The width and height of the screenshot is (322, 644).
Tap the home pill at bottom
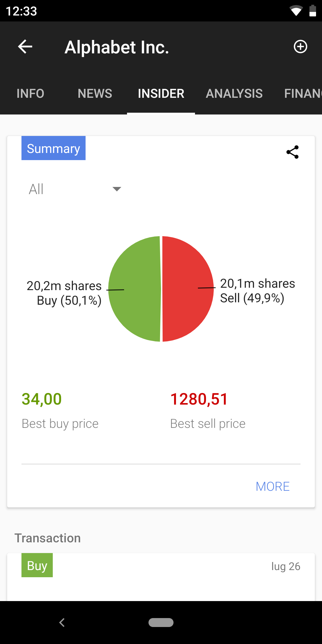(x=161, y=623)
